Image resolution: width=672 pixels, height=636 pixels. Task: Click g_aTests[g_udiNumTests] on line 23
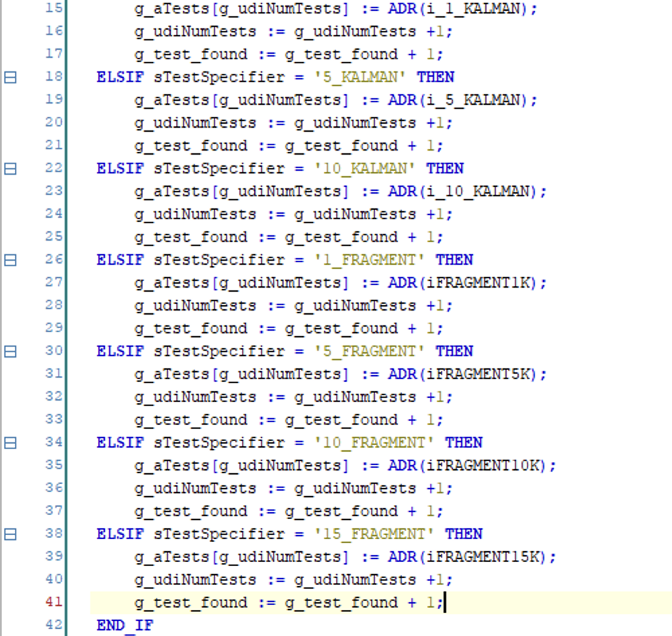click(242, 192)
